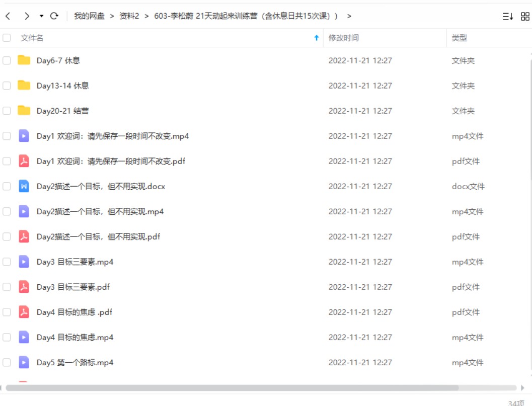Click Word icon of Day2 docx file

[x=24, y=186]
